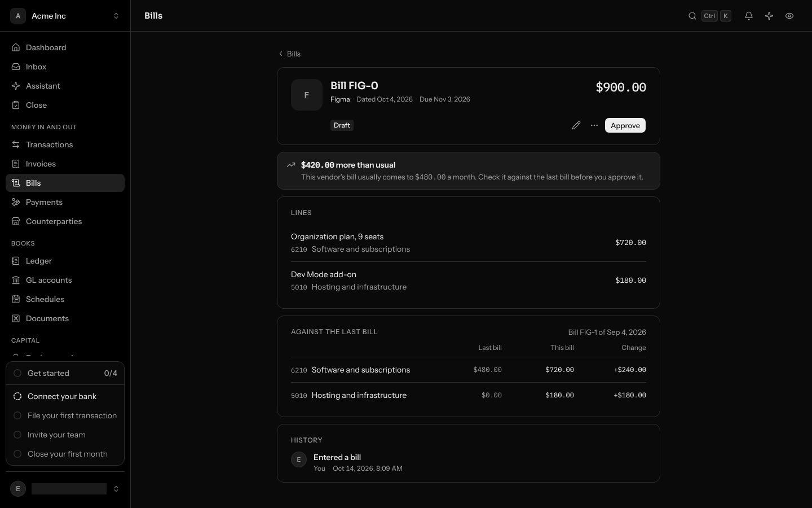Open the assistant sparkle icon in the header

769,16
